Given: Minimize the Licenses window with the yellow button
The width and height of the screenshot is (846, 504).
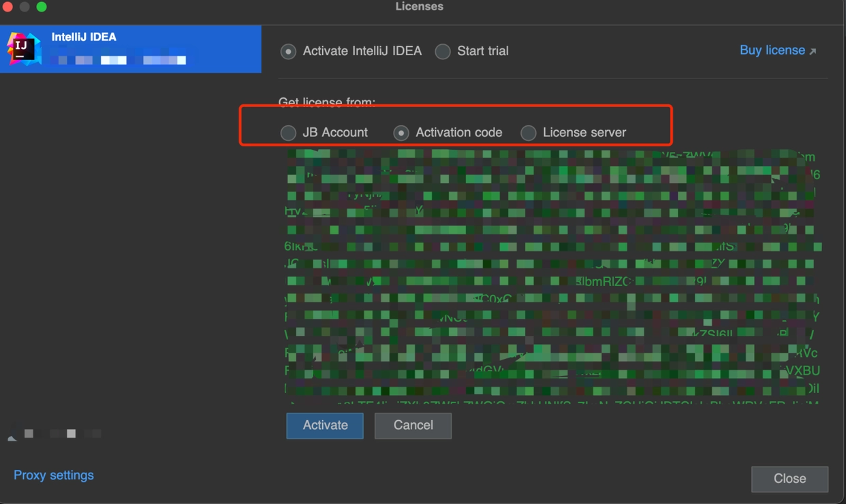Looking at the screenshot, I should point(25,7).
